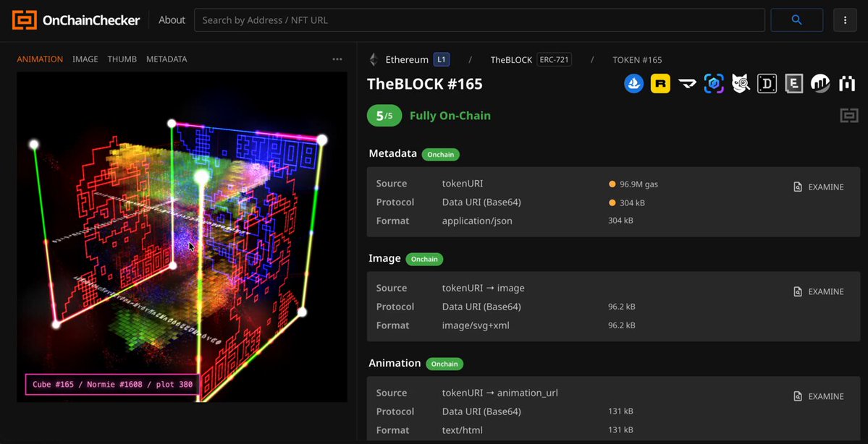The image size is (868, 444).
Task: Click the Onchain badge beside Image
Action: 425,259
